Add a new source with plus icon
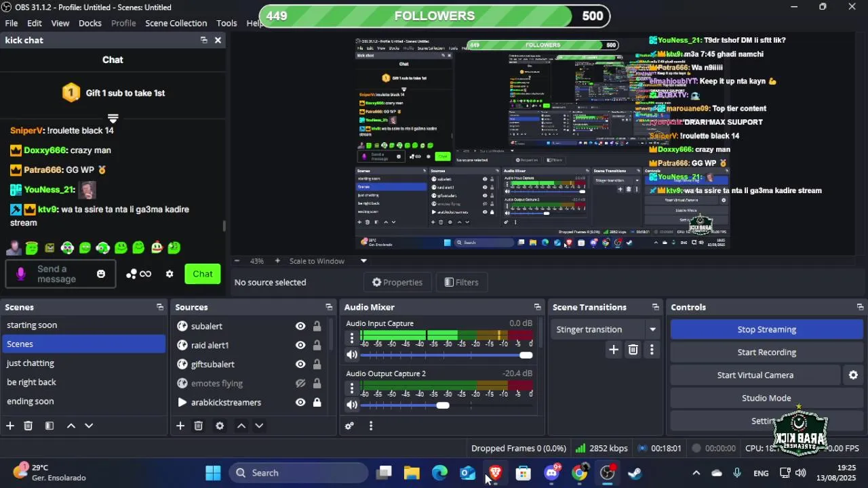868x488 pixels. tap(180, 426)
